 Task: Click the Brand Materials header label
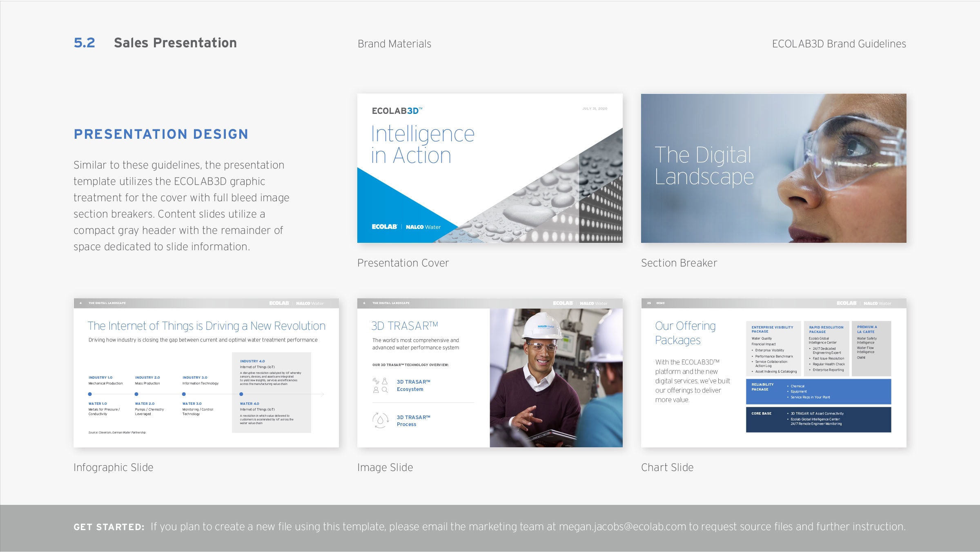[394, 44]
